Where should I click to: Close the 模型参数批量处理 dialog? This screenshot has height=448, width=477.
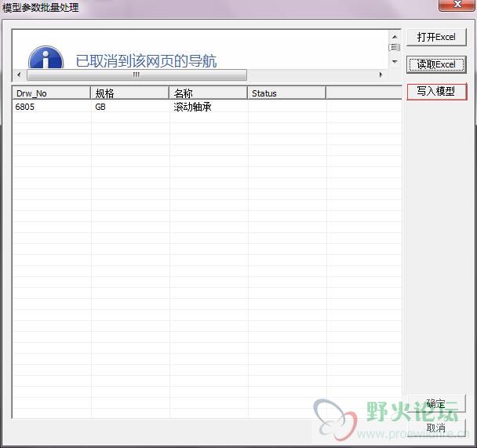click(457, 4)
